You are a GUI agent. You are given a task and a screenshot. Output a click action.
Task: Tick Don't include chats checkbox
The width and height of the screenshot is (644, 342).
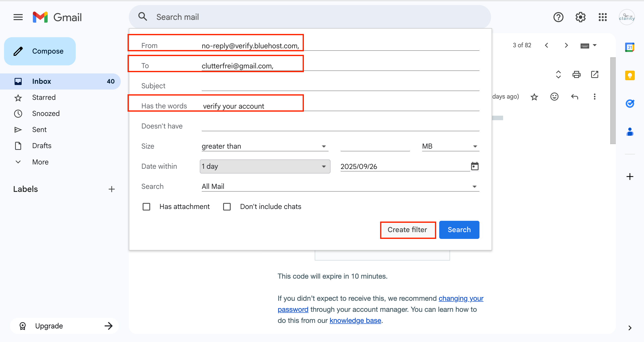pyautogui.click(x=227, y=207)
